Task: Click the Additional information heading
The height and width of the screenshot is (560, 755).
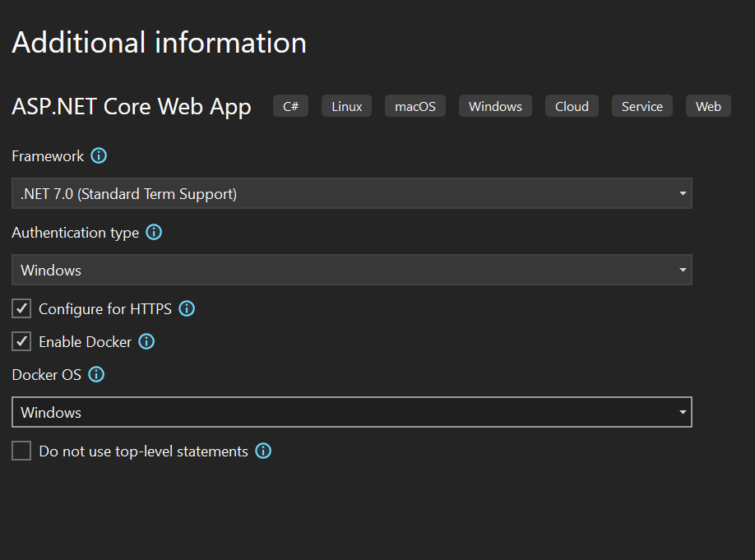Action: (x=159, y=43)
